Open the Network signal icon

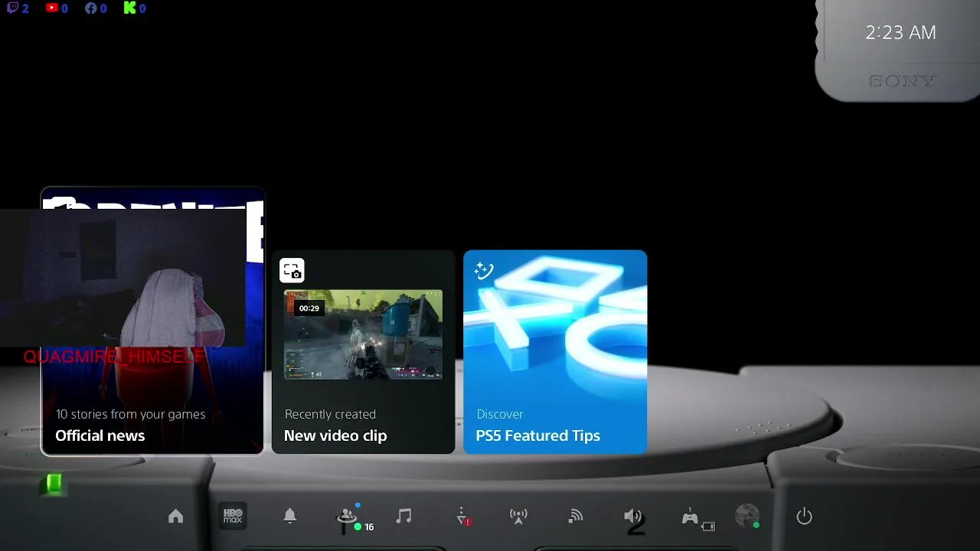point(576,517)
